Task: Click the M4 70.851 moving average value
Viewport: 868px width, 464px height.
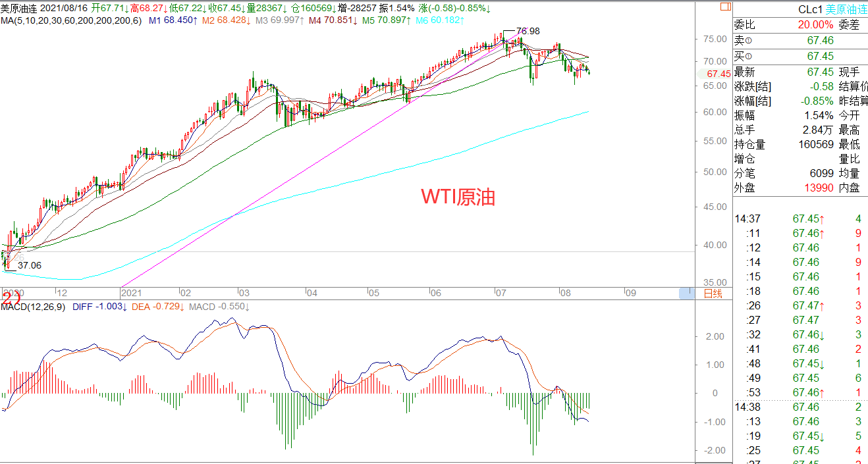Action: click(333, 20)
